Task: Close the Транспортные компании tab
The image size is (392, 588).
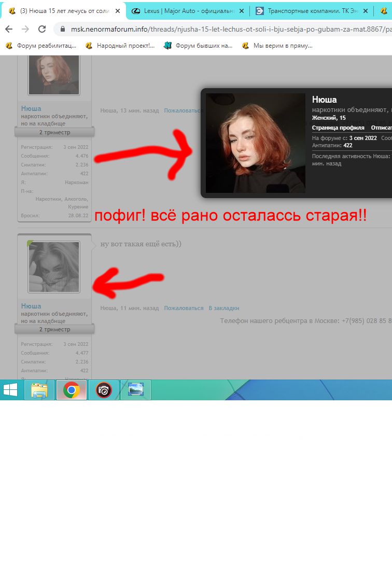Action: 366,10
